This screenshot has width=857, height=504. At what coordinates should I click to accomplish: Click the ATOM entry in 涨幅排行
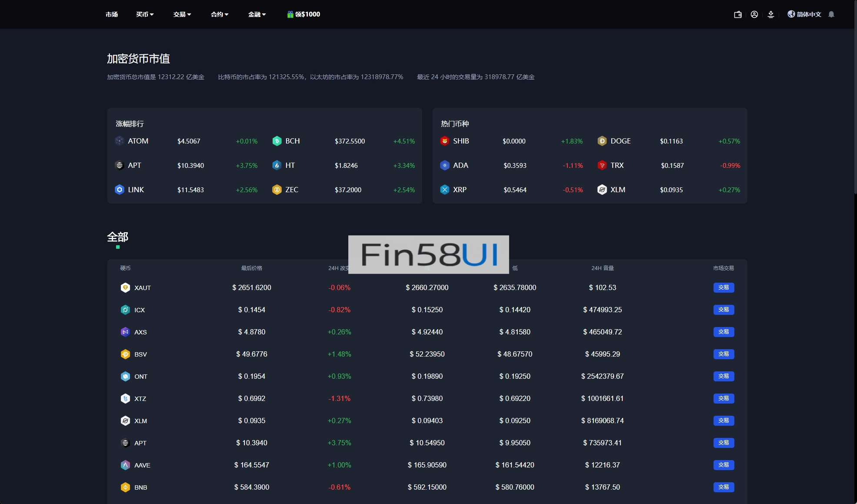(x=138, y=141)
